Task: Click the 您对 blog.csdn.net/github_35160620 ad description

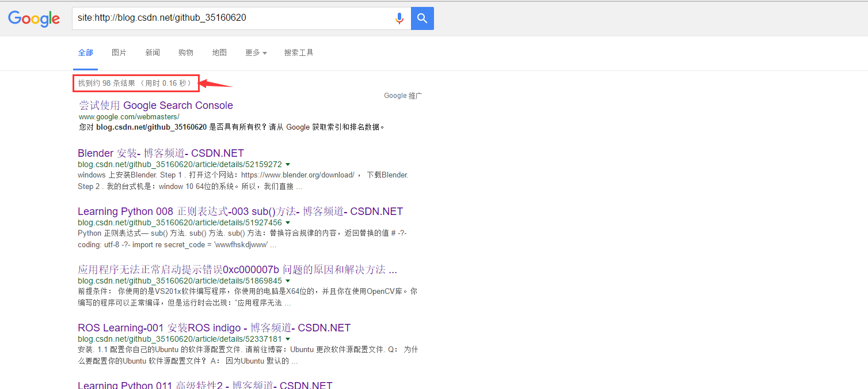Action: [232, 127]
